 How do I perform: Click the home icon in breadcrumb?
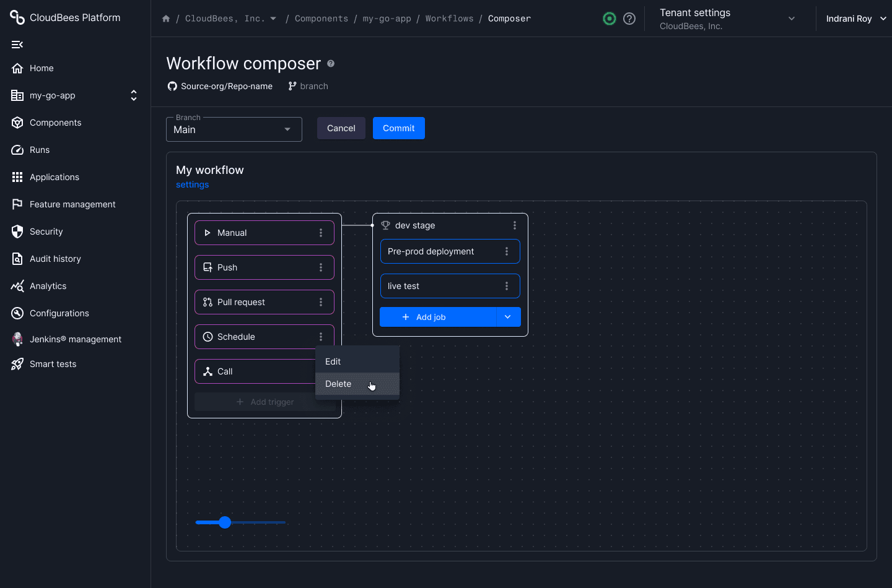click(x=166, y=19)
